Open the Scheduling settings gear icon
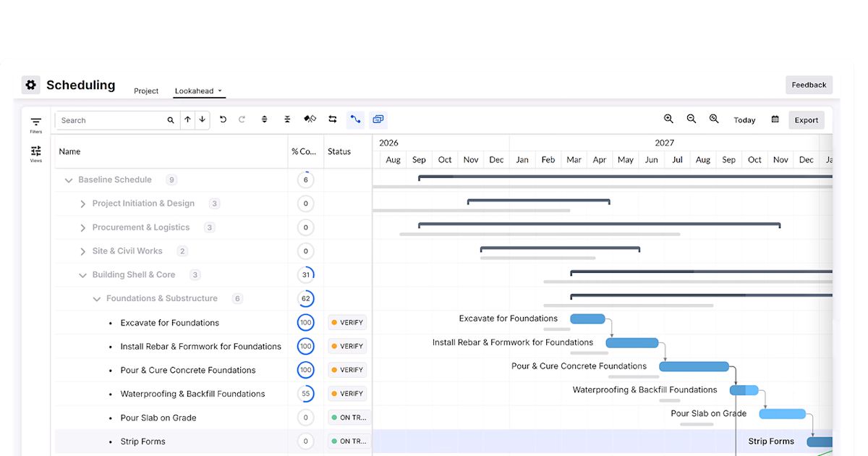The image size is (868, 456). [30, 85]
